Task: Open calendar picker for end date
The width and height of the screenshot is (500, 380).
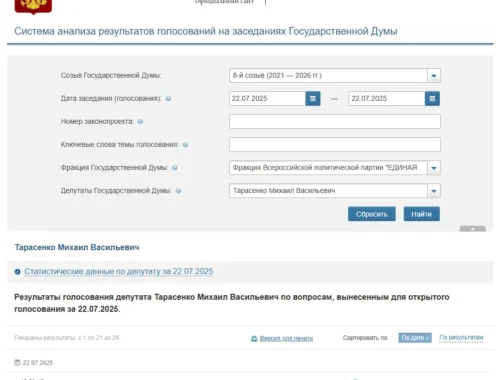Action: [x=432, y=99]
